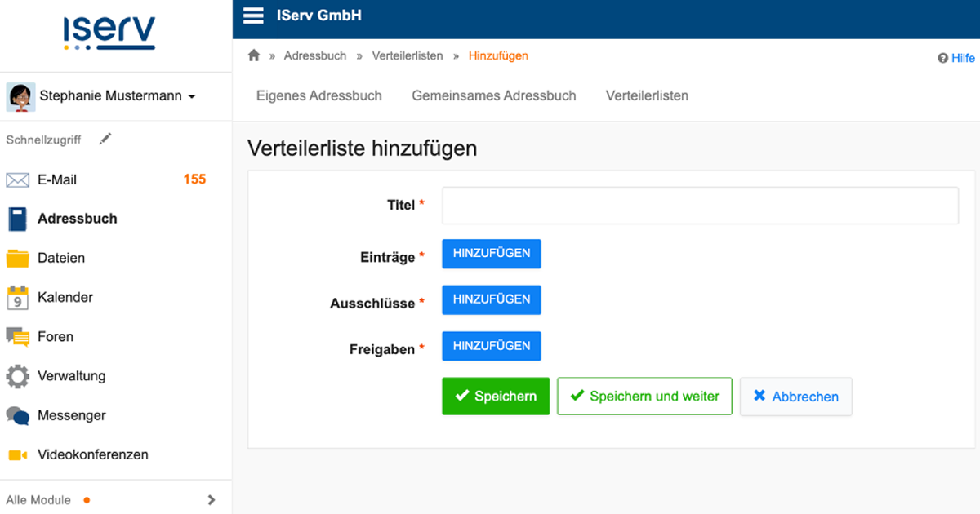
Task: Click the Speichern und weiter button
Action: click(644, 396)
